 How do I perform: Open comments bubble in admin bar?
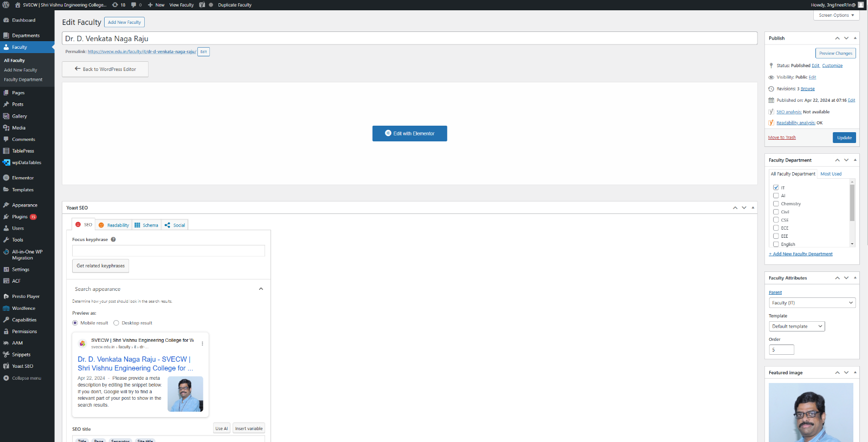pyautogui.click(x=137, y=5)
